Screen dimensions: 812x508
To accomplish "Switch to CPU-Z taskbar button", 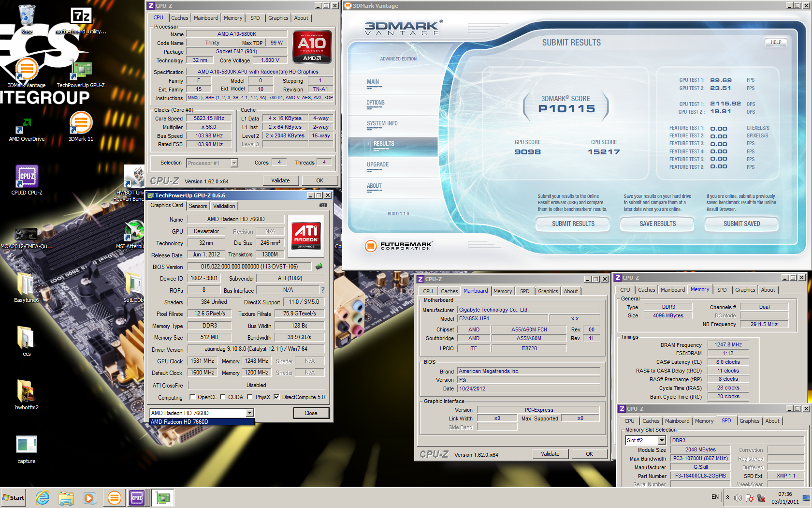I will click(137, 498).
